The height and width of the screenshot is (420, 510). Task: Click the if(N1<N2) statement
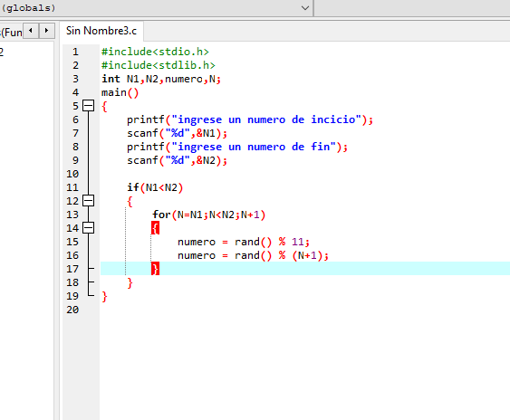tap(155, 187)
